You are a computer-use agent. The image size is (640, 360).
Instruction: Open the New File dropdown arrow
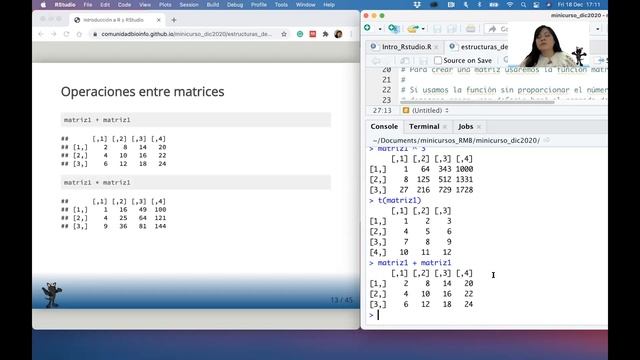[x=380, y=29]
